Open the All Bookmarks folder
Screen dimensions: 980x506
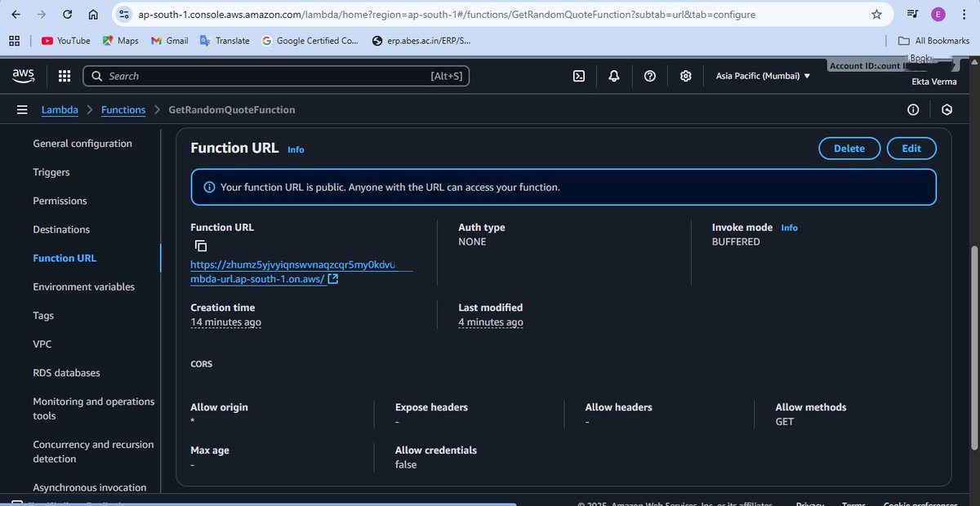pyautogui.click(x=933, y=40)
